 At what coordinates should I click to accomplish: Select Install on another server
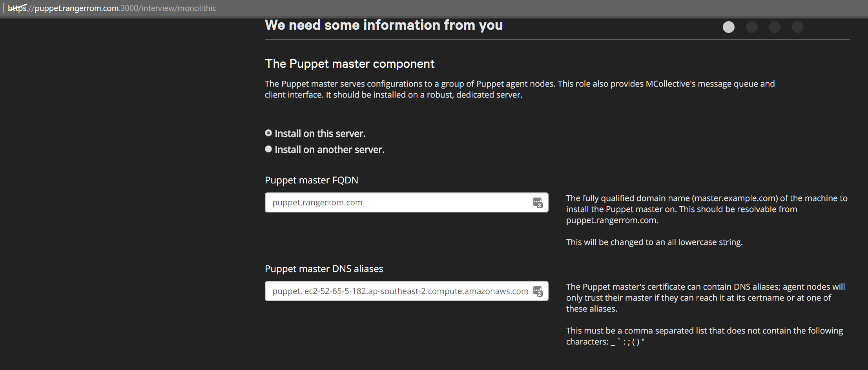point(268,149)
